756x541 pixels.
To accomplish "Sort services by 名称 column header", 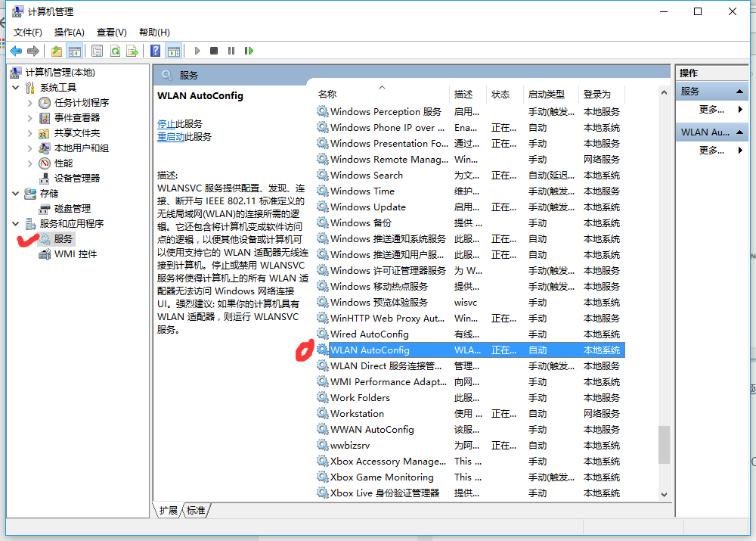I will tap(383, 94).
